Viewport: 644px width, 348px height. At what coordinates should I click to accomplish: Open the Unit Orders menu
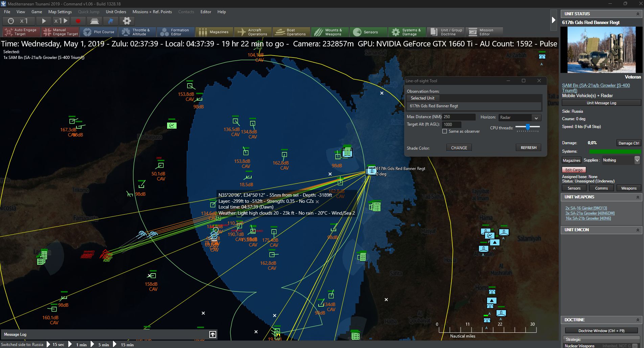point(116,12)
